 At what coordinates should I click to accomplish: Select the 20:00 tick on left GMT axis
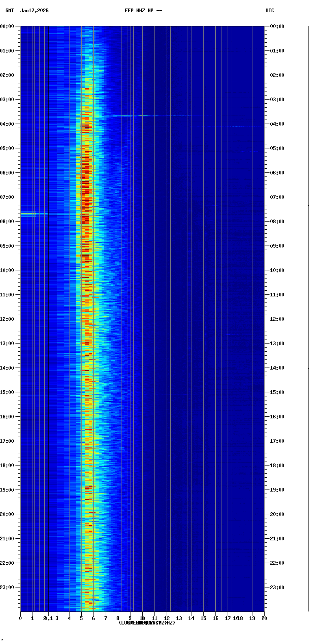(7, 514)
